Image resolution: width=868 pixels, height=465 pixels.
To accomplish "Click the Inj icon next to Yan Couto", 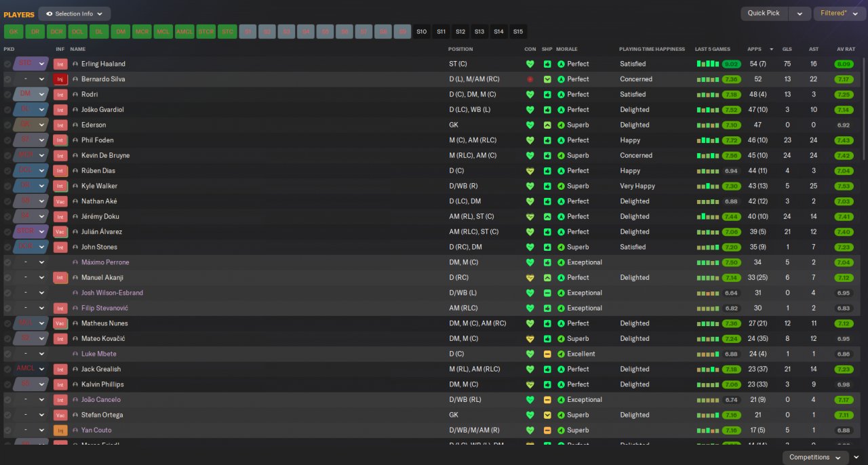I will click(60, 430).
